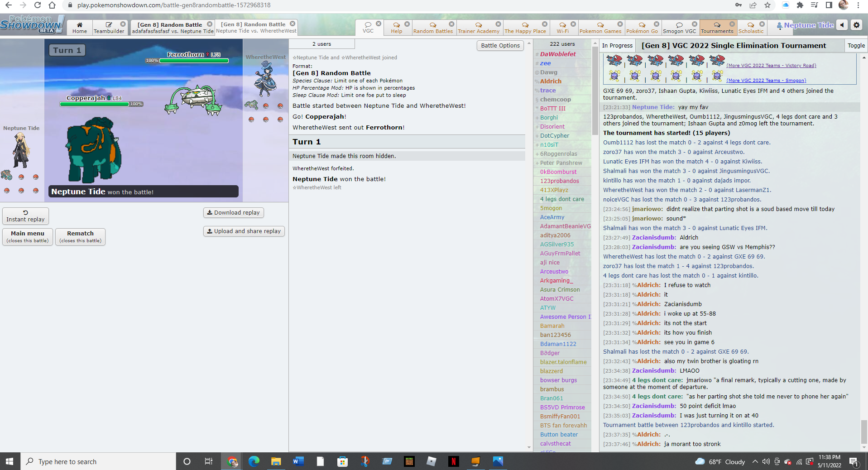
Task: Open the weather widget showing 68°F Cloudy
Action: (719, 461)
